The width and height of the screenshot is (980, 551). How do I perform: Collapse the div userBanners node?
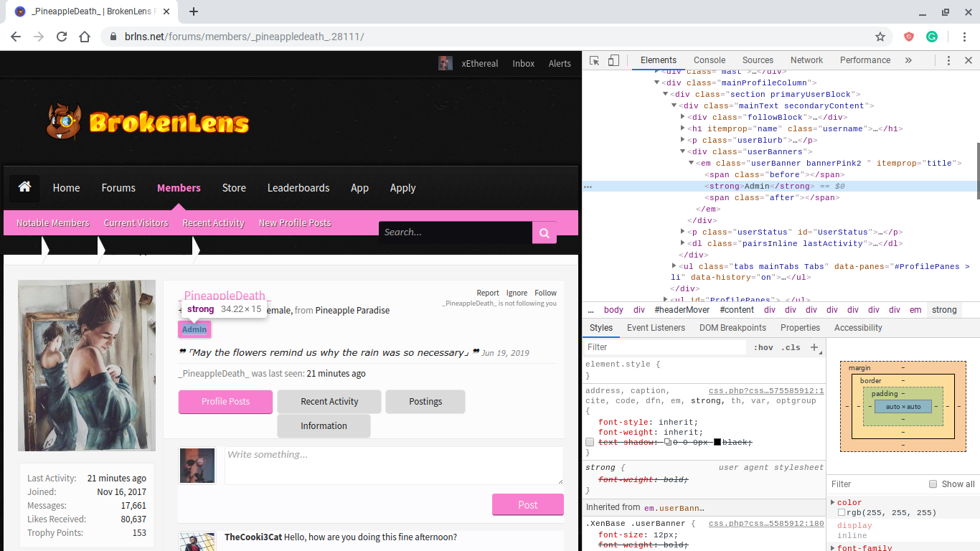click(682, 151)
